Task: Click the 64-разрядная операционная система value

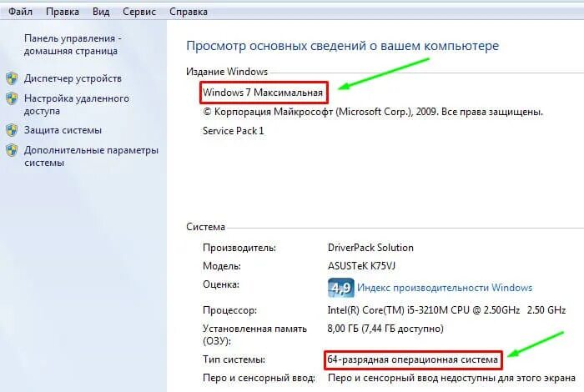Action: coord(413,359)
